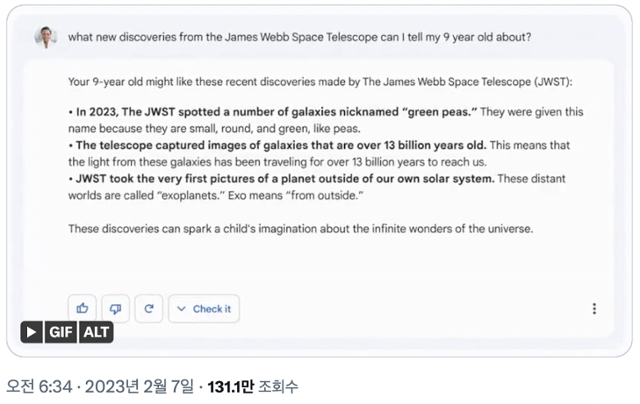Click the question text about James Webb discoveries
The height and width of the screenshot is (404, 640).
(x=300, y=37)
